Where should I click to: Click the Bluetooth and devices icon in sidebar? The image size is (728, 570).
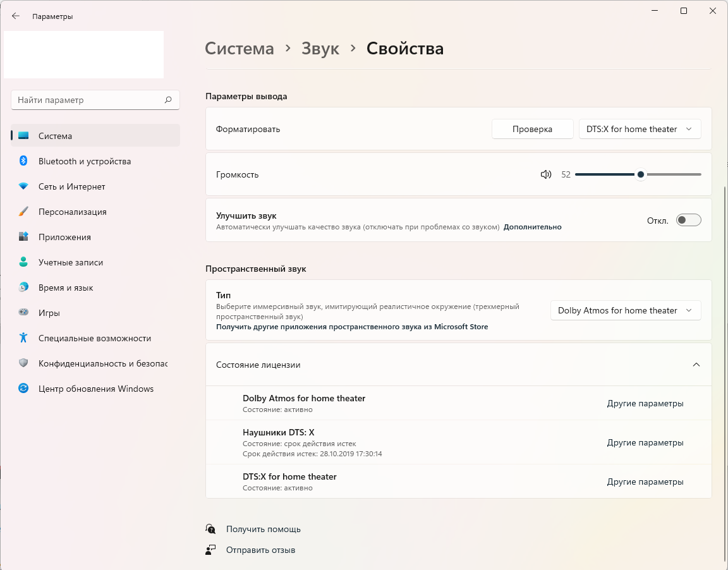[x=23, y=161]
